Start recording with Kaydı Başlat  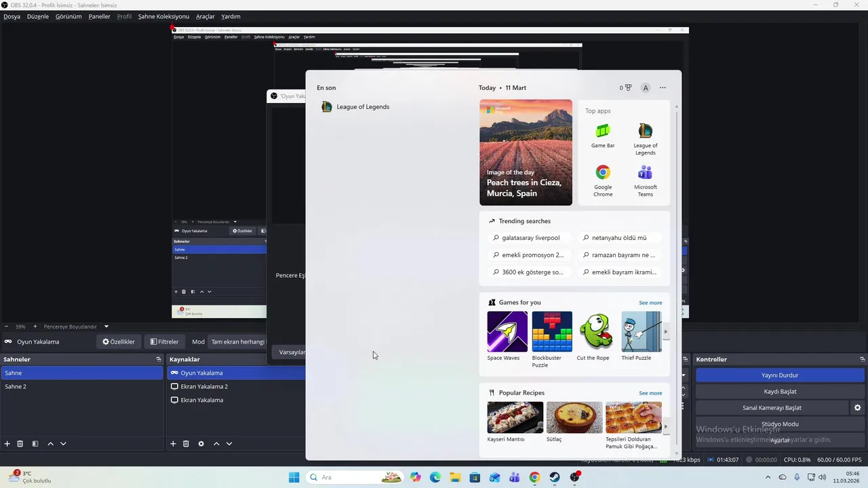[x=780, y=392]
